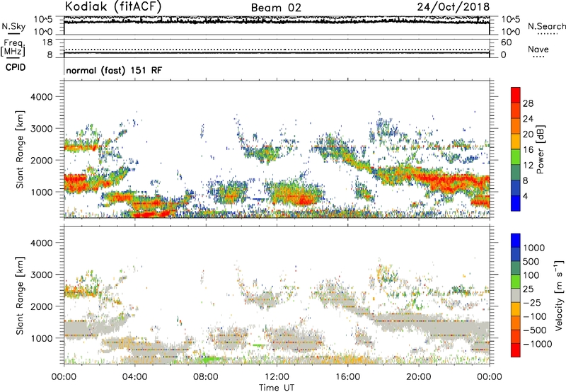The image size is (566, 392).
Task: Click the blue bottom of Power color bar
Action: click(x=516, y=203)
